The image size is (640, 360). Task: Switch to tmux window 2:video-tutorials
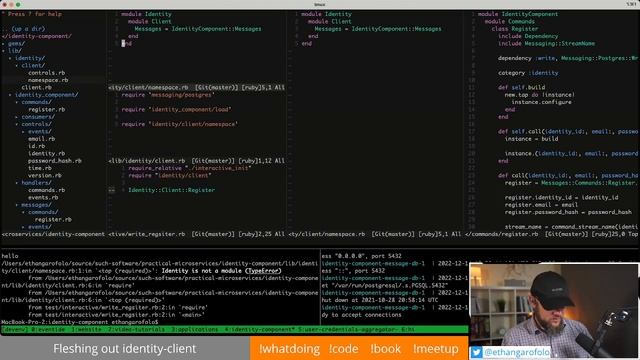point(136,329)
